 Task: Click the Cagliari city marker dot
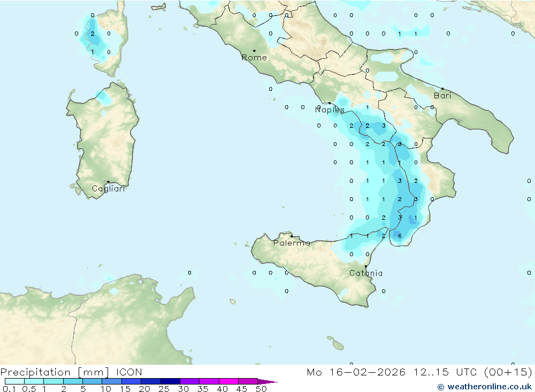[108, 182]
